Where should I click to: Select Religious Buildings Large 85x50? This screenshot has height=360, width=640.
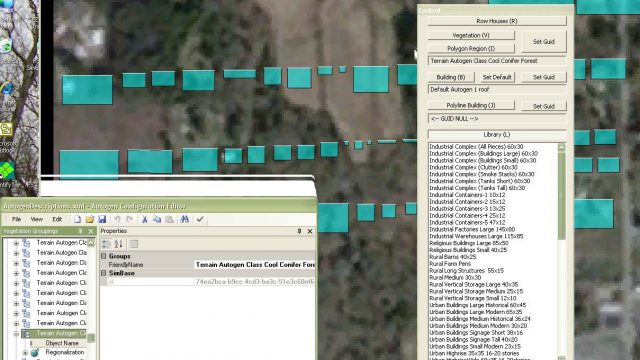pyautogui.click(x=469, y=243)
